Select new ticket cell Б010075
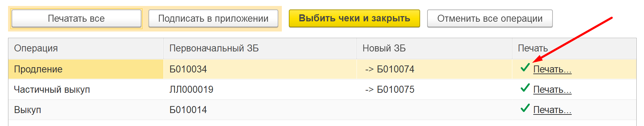Screen dimensions: 644x126 (434, 90)
